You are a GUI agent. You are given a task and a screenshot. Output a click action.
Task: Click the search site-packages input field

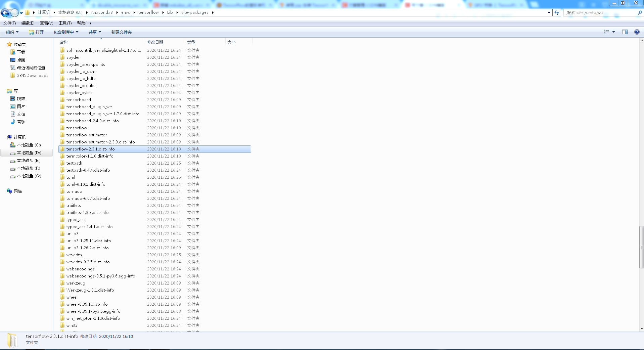coord(600,12)
